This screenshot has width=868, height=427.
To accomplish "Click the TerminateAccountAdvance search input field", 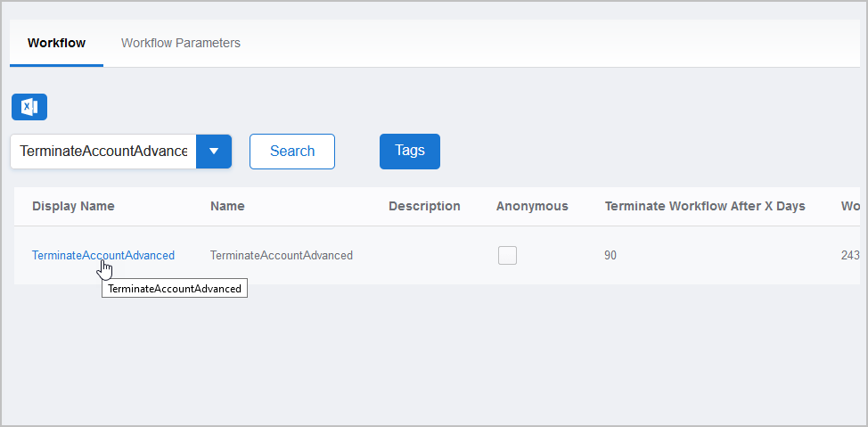I will pos(102,152).
